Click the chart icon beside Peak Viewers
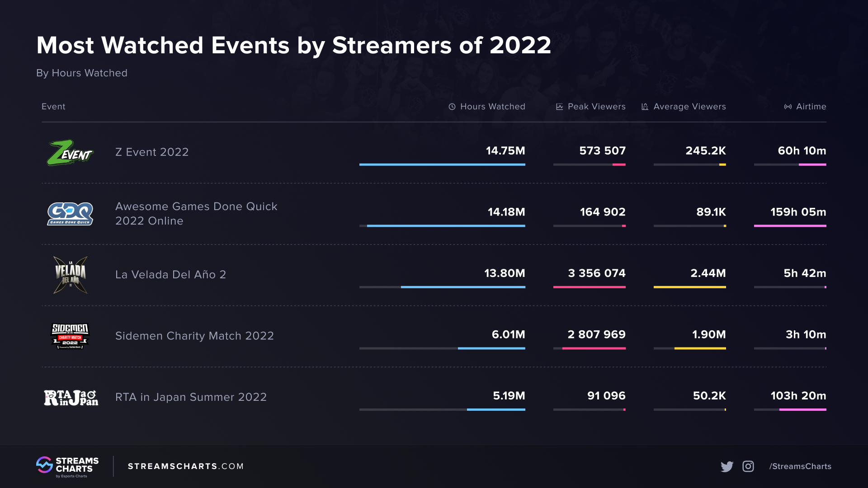Image resolution: width=868 pixels, height=488 pixels. [560, 107]
